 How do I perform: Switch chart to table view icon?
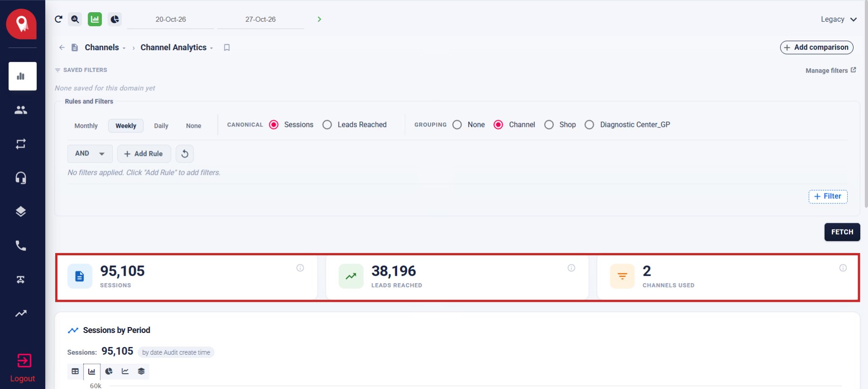pyautogui.click(x=75, y=371)
